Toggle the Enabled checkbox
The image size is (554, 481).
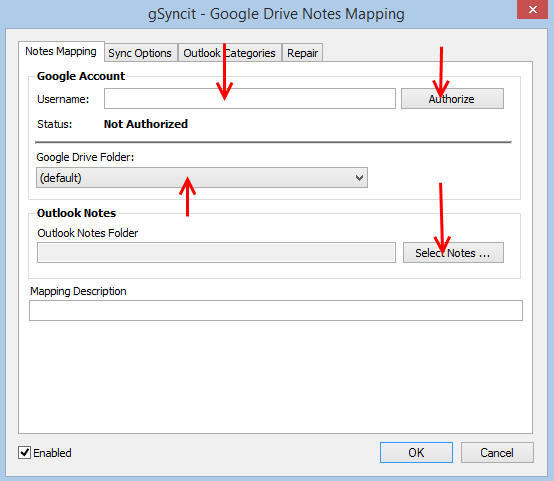(x=24, y=453)
